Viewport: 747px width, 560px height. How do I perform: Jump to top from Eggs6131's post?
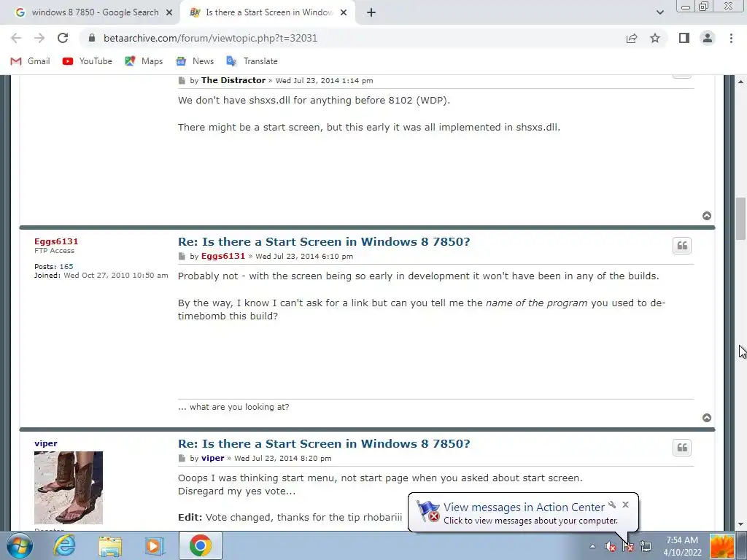(707, 418)
